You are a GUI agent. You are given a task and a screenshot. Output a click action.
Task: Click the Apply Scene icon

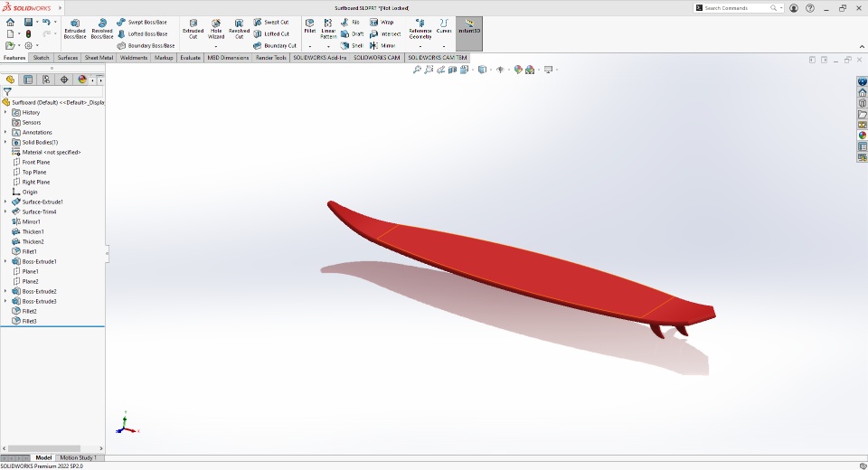[530, 70]
